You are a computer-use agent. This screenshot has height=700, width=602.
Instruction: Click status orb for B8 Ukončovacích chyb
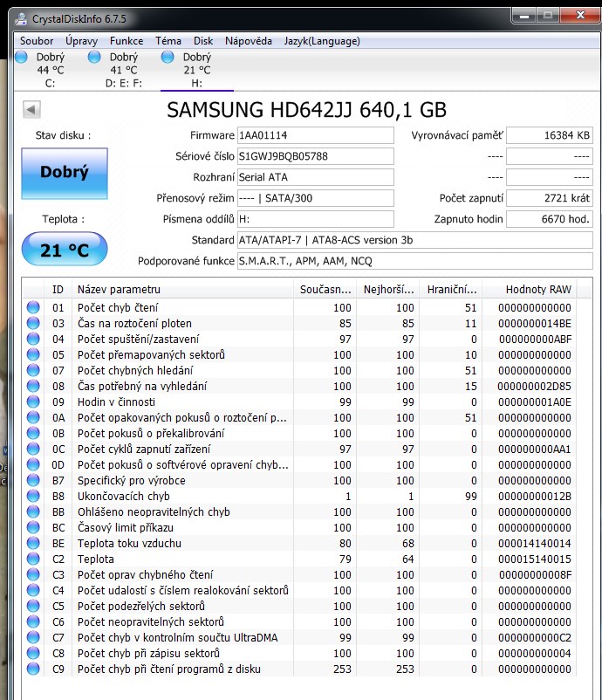(33, 496)
